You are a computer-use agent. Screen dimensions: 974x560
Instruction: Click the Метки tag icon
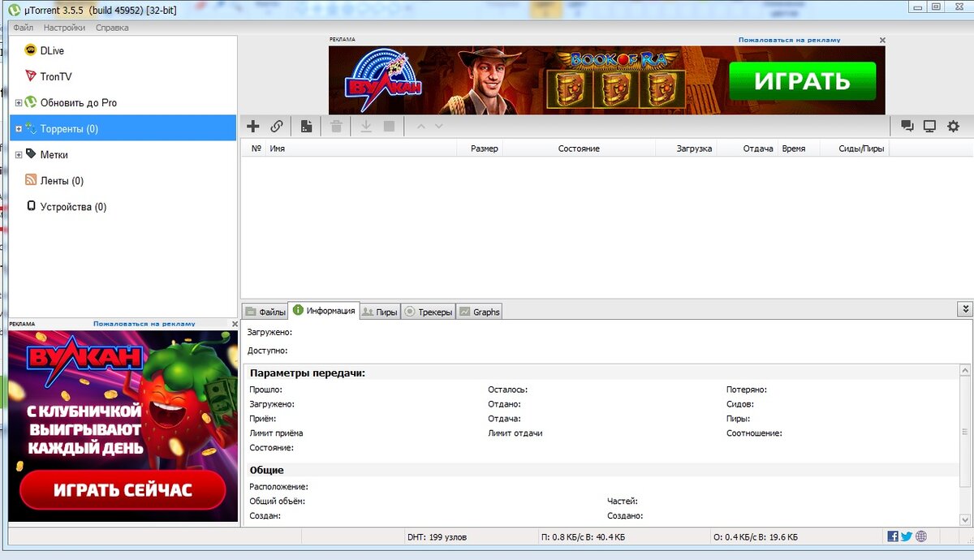[x=31, y=154]
